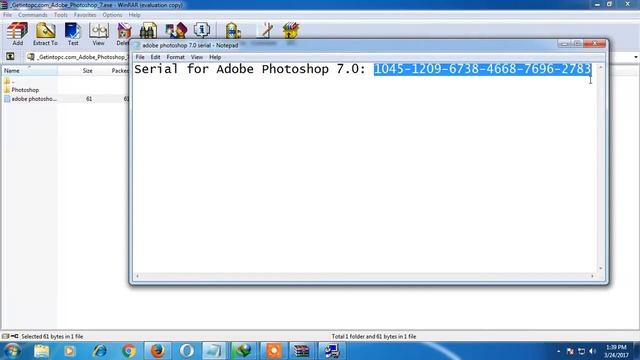The image size is (640, 360).
Task: Expand the WinRAR address bar dropdown
Action: [x=636, y=57]
